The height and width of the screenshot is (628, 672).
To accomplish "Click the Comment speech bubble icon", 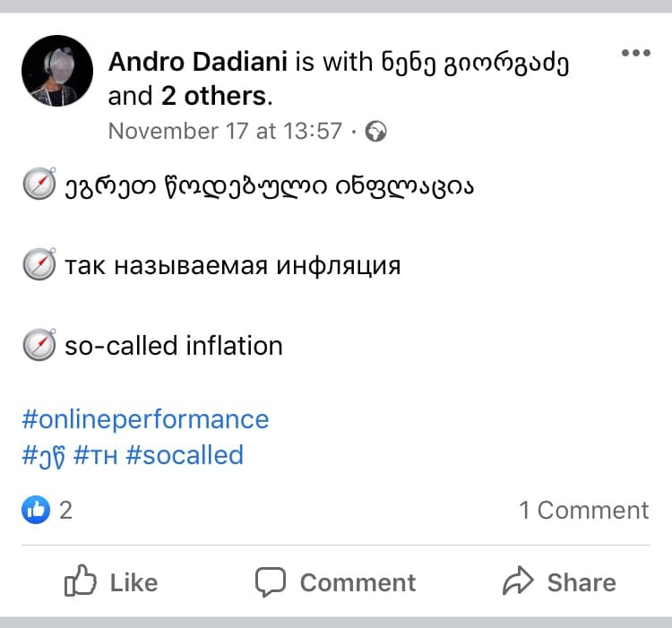I will click(x=271, y=582).
